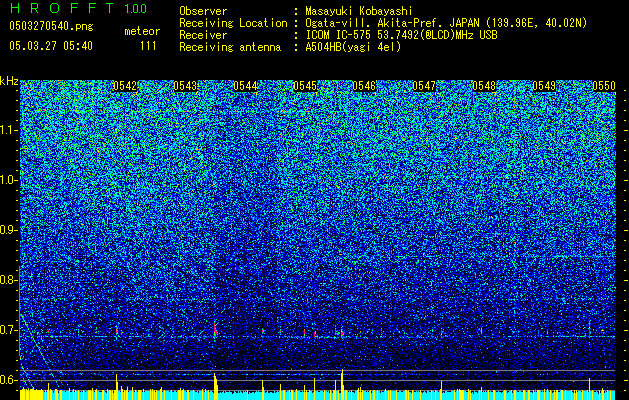Click the HROFFT 1.0.0 title text
The height and width of the screenshot is (400, 629).
click(78, 8)
